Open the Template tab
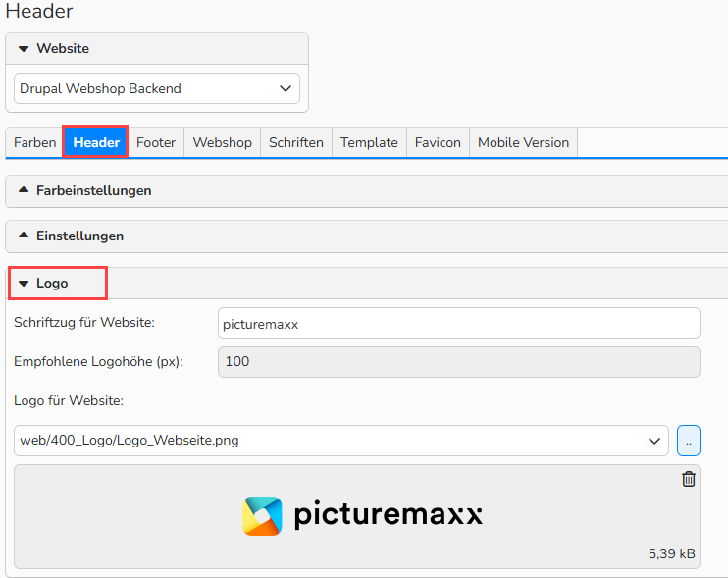The image size is (728, 578). 369,142
